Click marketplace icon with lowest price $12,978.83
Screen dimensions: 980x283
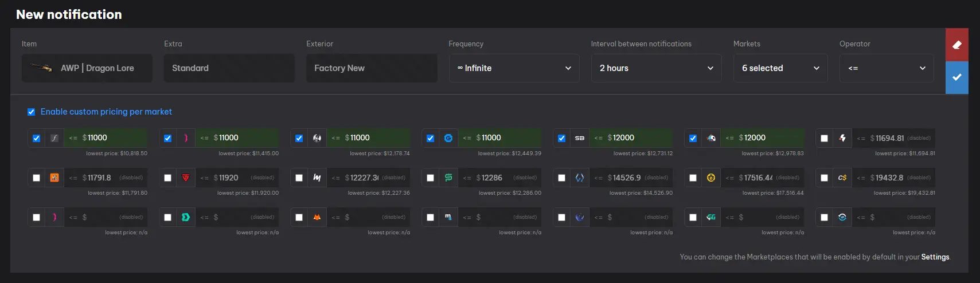(x=711, y=138)
